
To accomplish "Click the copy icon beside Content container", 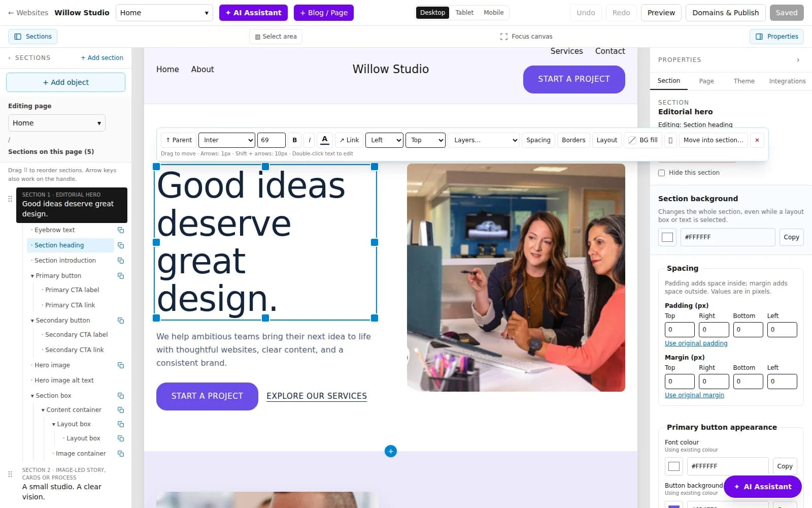I will (121, 410).
